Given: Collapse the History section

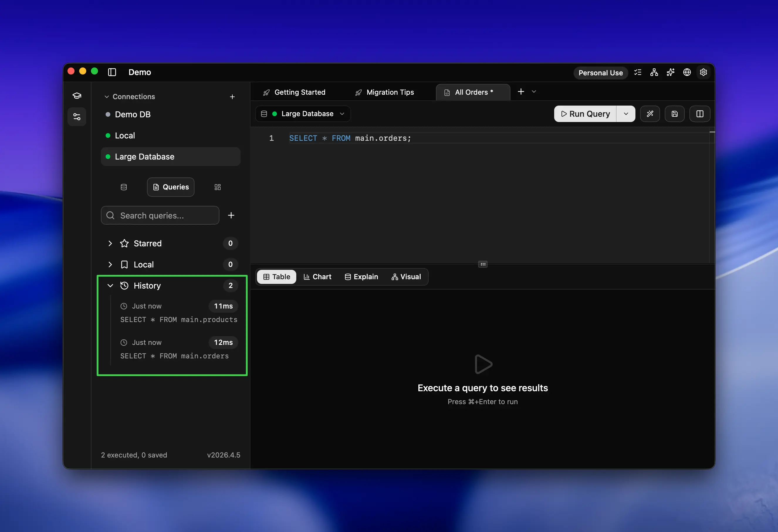Looking at the screenshot, I should (110, 285).
